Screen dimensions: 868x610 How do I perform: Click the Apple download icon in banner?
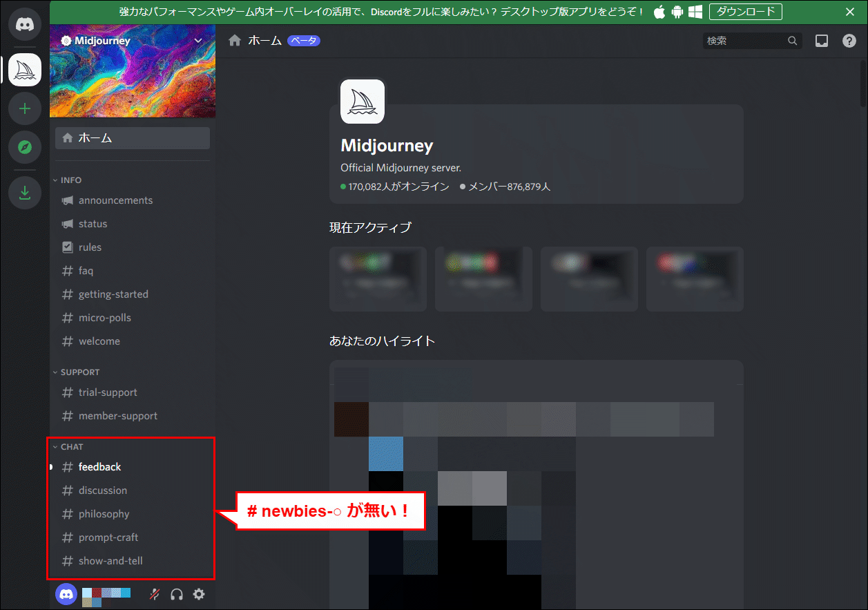point(659,12)
